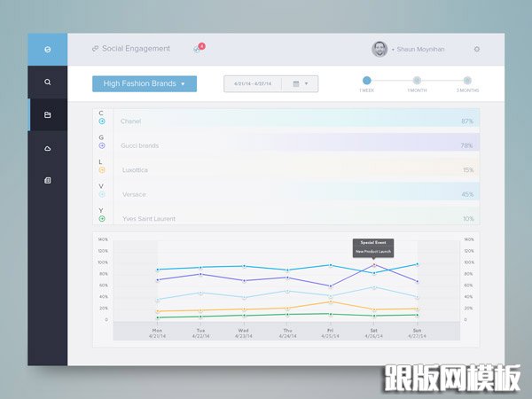Image resolution: width=532 pixels, height=399 pixels.
Task: Expand the user menu arrow beside Shaun Moynihan
Action: point(393,50)
